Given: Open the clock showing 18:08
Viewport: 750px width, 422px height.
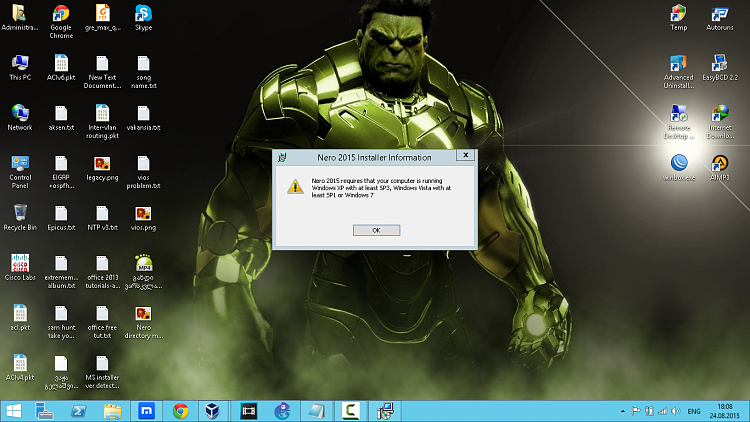Looking at the screenshot, I should pos(724,411).
